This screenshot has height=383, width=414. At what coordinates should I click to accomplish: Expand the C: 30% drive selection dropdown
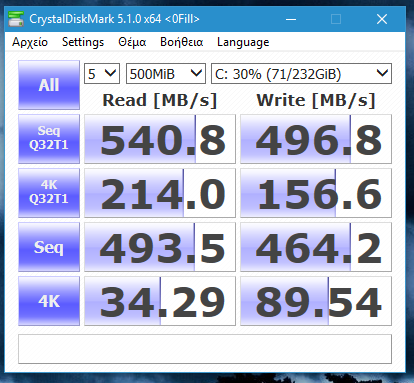tap(301, 74)
